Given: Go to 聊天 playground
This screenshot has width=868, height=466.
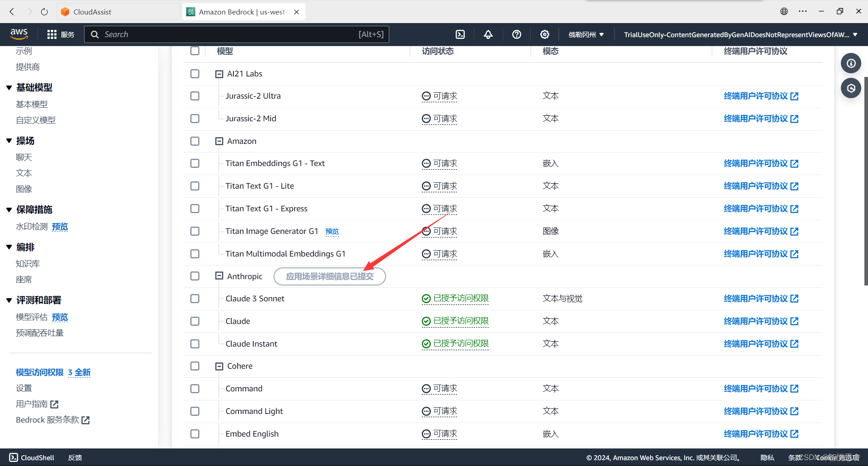Looking at the screenshot, I should 24,157.
